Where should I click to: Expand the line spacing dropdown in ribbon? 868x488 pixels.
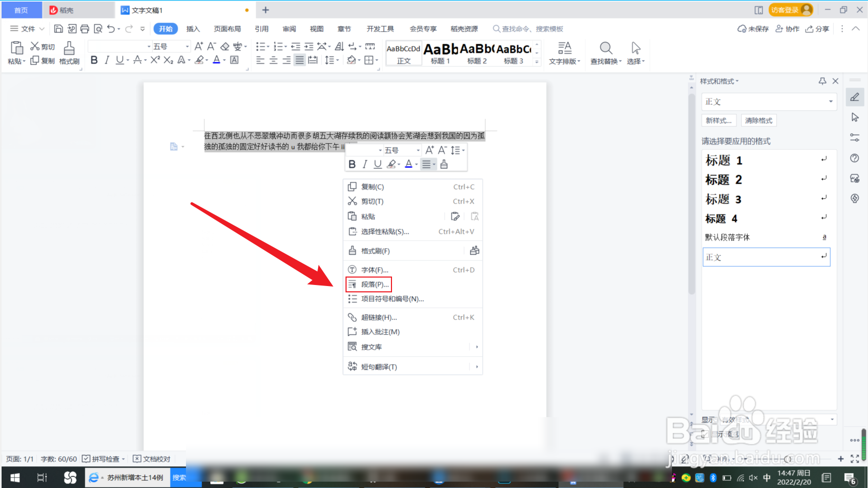(x=337, y=60)
